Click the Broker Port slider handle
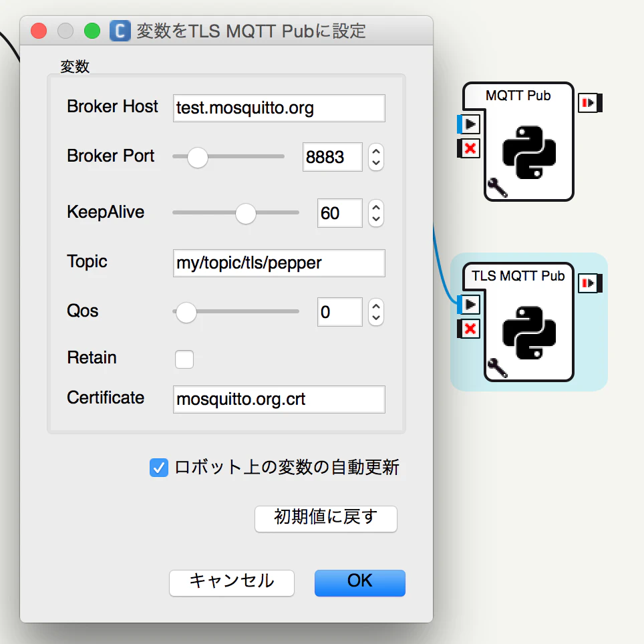This screenshot has height=644, width=644. pos(198,157)
